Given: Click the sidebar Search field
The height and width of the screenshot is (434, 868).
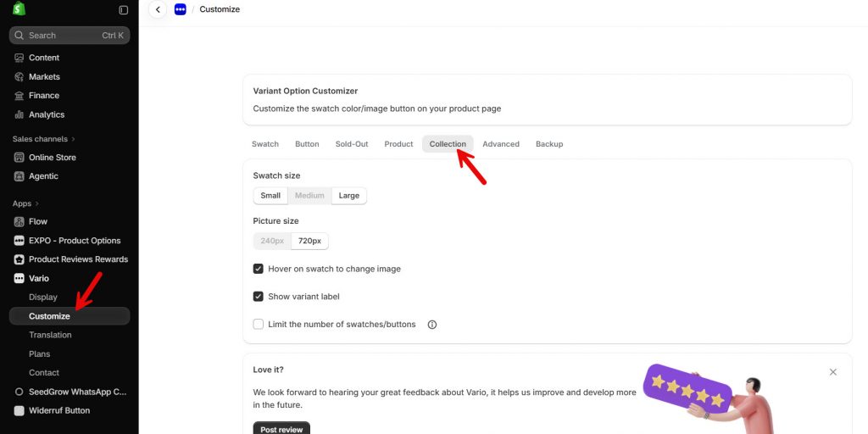Looking at the screenshot, I should (70, 36).
